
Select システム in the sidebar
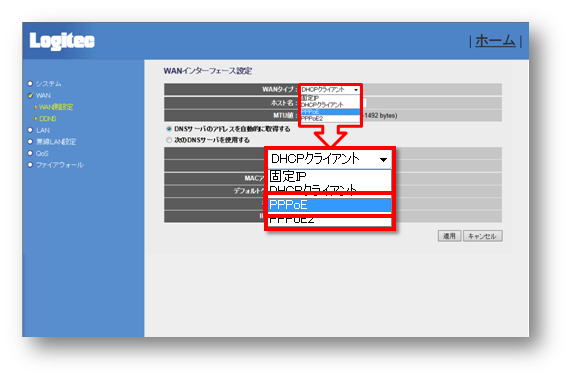[48, 84]
